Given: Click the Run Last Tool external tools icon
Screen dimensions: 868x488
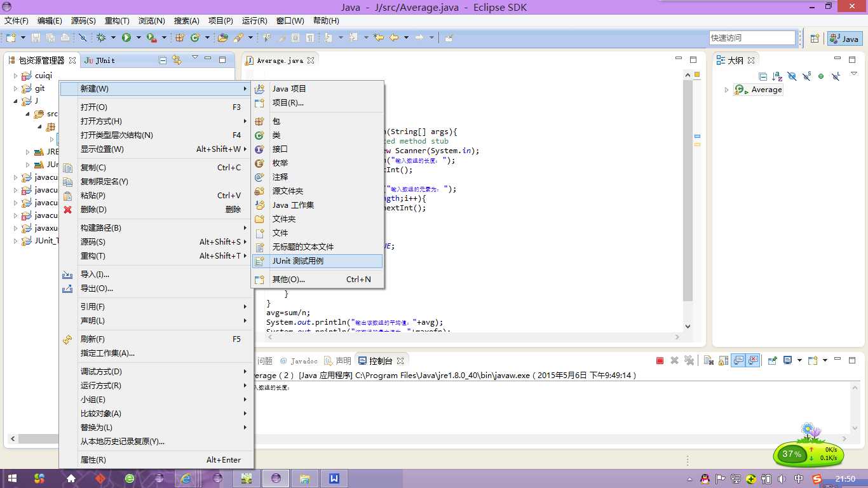Looking at the screenshot, I should [x=152, y=37].
